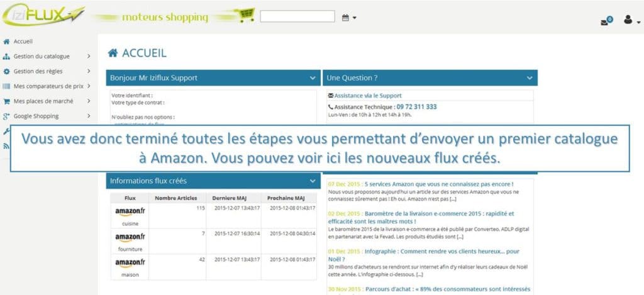Click the search input field in top bar

coord(297,16)
